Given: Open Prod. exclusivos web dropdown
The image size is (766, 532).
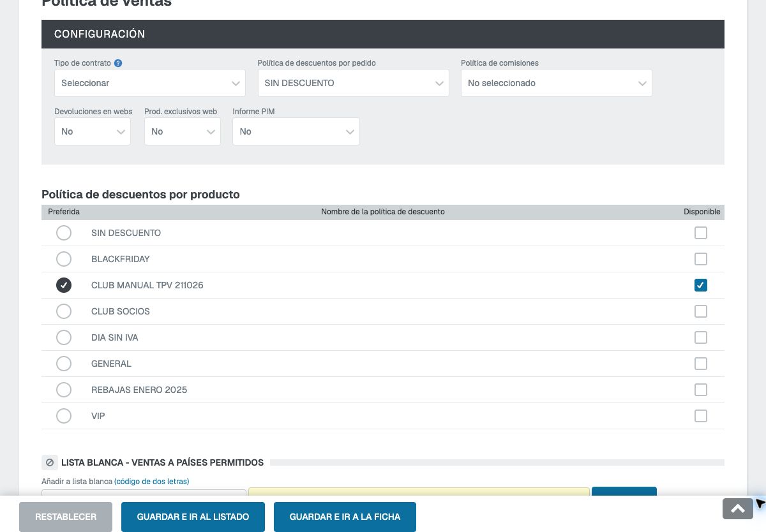Looking at the screenshot, I should coord(183,131).
